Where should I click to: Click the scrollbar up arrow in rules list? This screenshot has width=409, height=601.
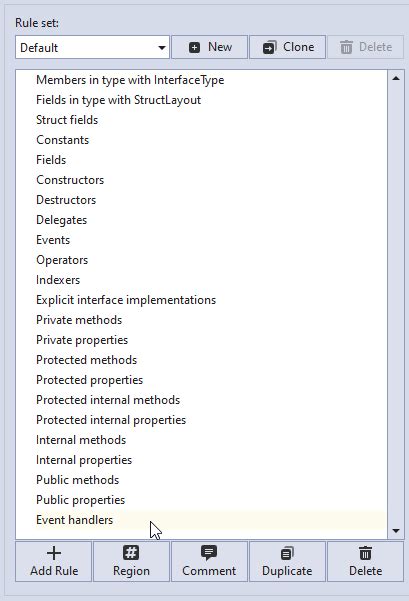tap(396, 79)
